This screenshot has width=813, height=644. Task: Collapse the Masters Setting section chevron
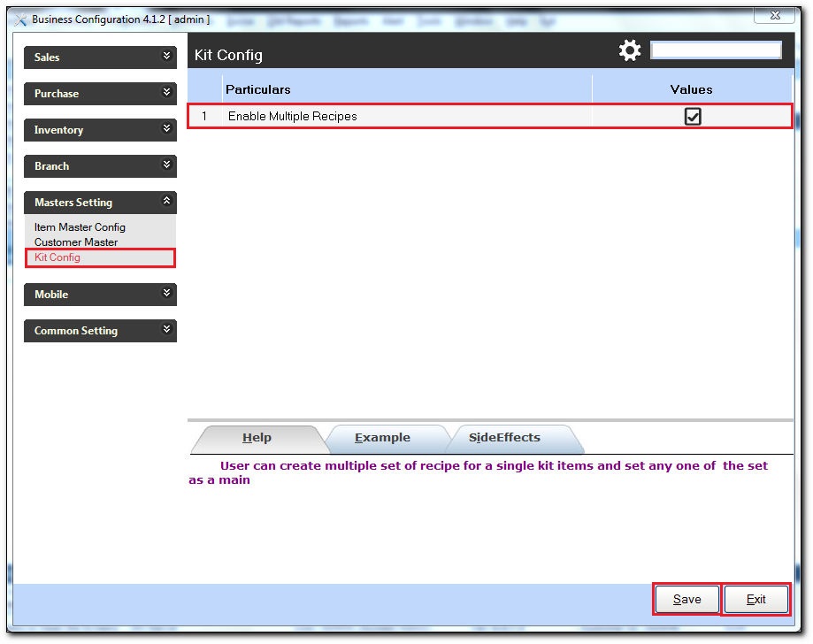pos(166,201)
